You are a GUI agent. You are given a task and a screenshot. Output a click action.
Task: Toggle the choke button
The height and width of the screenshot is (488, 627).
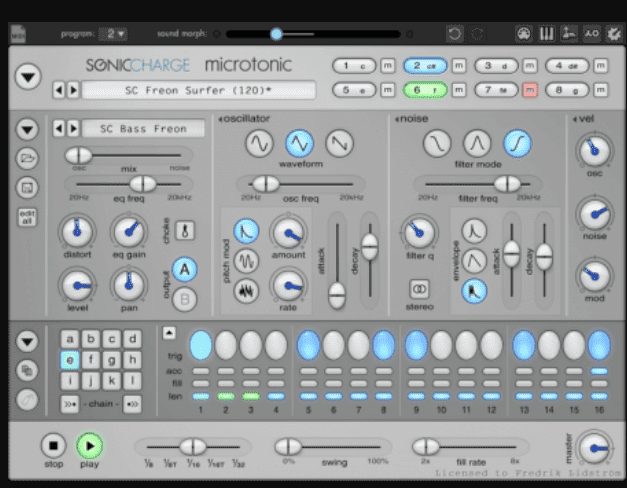(185, 230)
